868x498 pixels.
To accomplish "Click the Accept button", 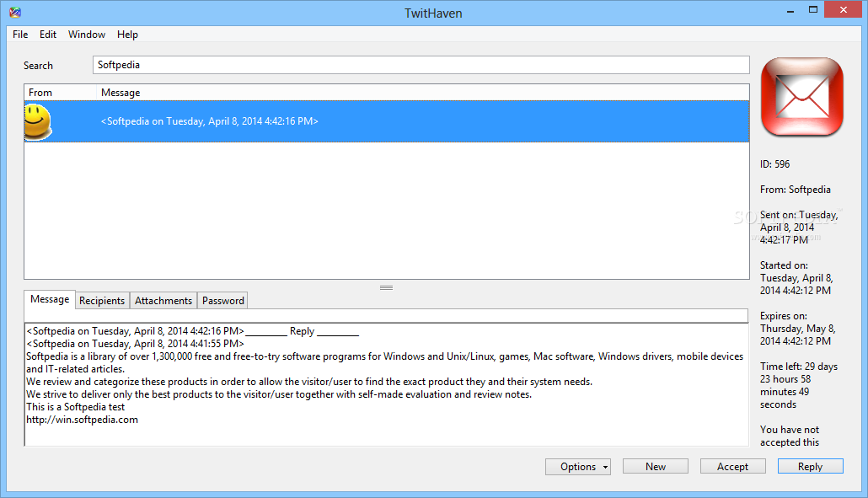I will click(733, 467).
